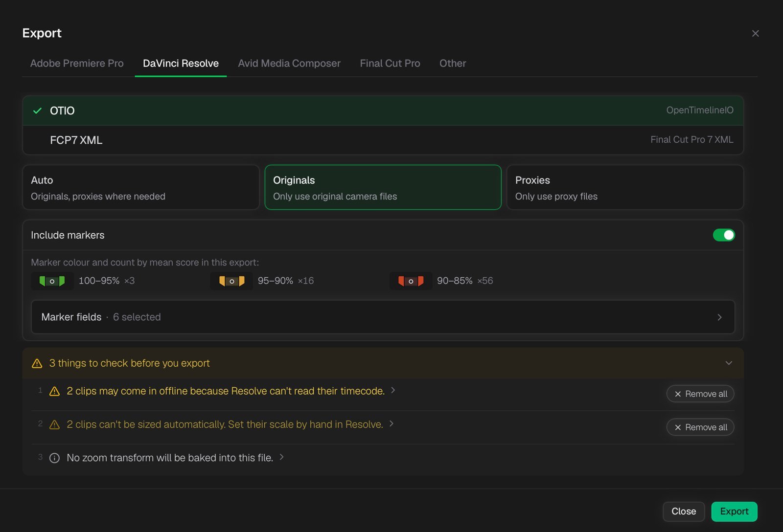Switch to the DaVinci Resolve tab
The width and height of the screenshot is (783, 532).
[181, 64]
